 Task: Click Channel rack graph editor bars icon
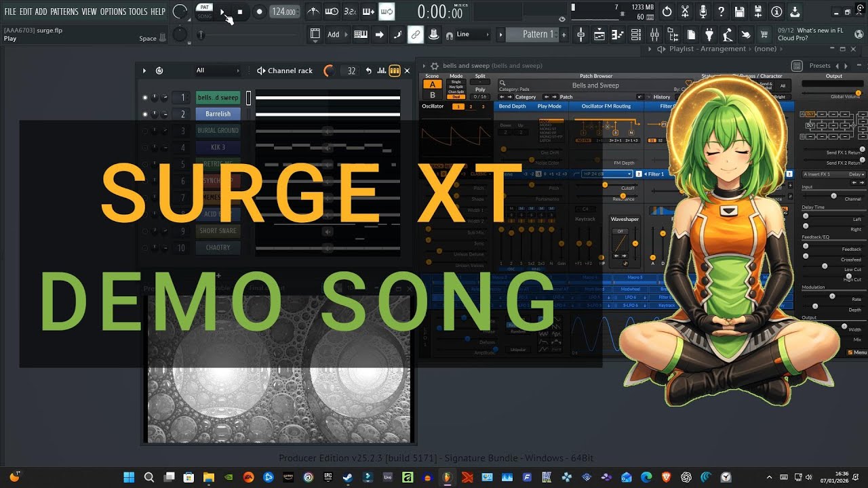pos(382,70)
